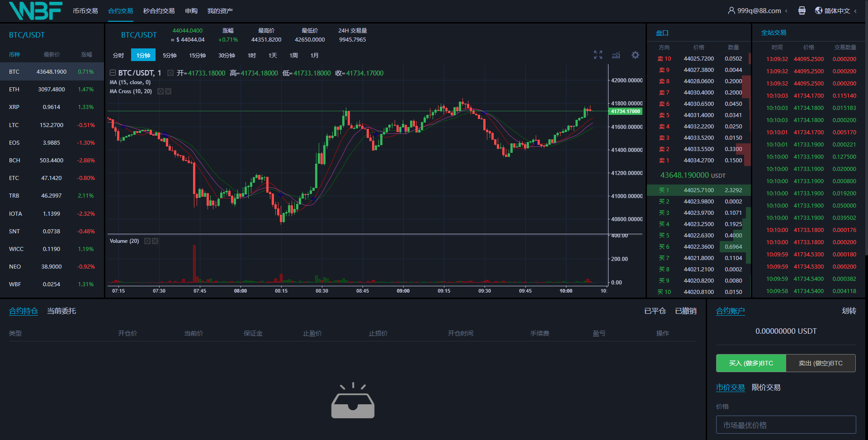Collapse the BTC/USDT chart legend
The image size is (868, 440).
113,73
